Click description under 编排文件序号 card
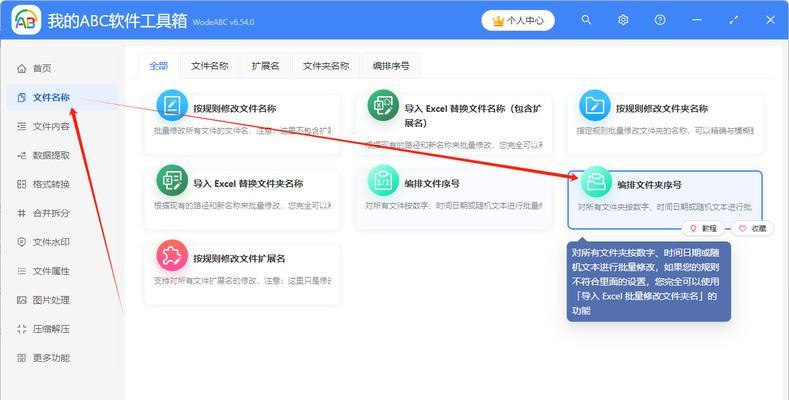Screen dimensions: 789x400 click(453, 206)
